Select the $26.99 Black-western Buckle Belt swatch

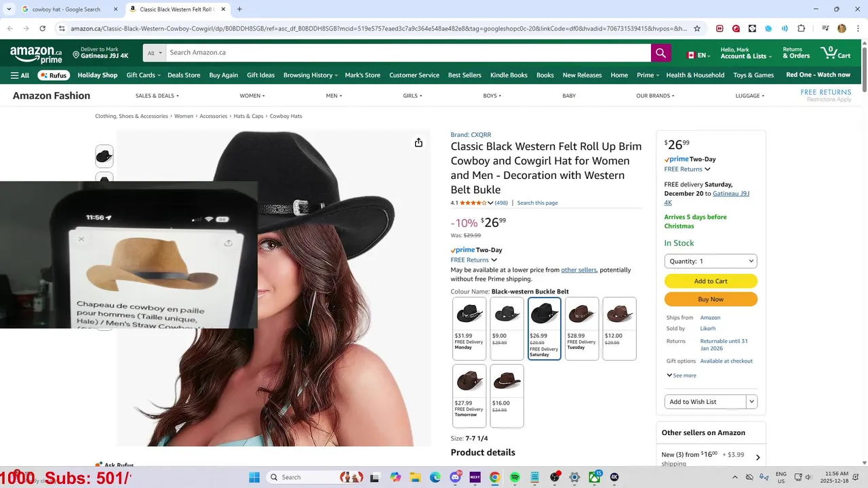(545, 329)
